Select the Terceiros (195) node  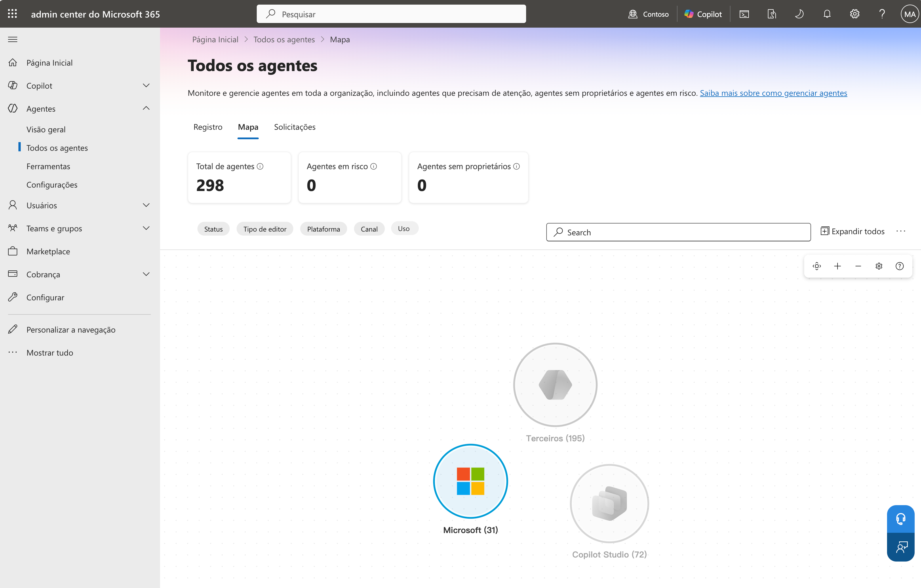pyautogui.click(x=555, y=385)
